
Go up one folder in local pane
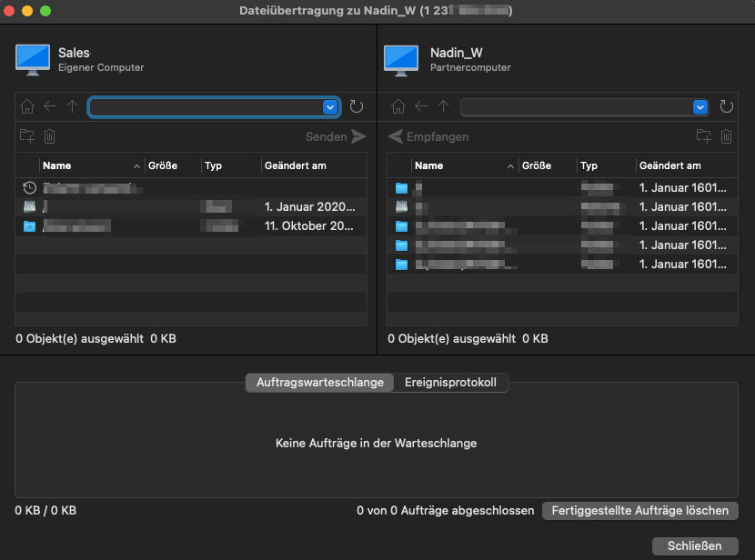(72, 106)
